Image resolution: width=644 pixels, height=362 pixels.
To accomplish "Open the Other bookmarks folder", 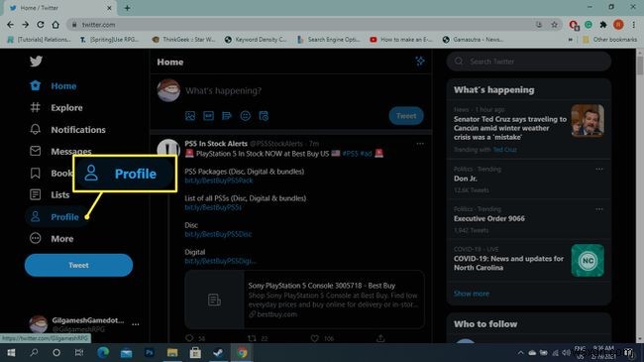I will (609, 40).
